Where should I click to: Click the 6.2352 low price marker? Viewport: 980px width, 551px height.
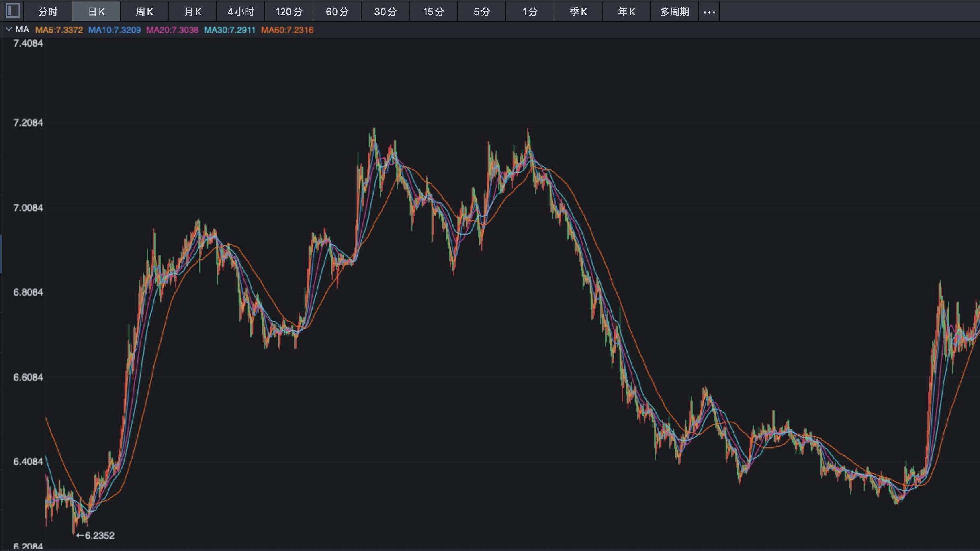(96, 535)
